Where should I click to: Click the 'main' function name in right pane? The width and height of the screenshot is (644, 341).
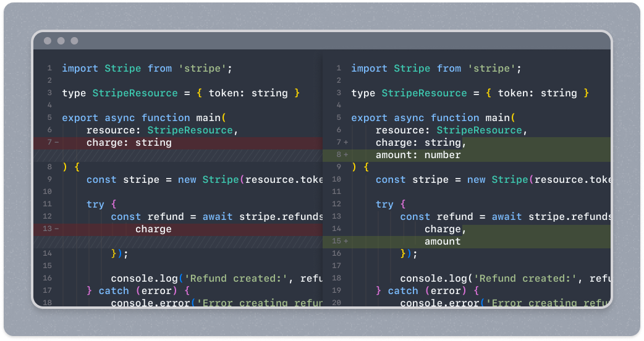pyautogui.click(x=498, y=118)
